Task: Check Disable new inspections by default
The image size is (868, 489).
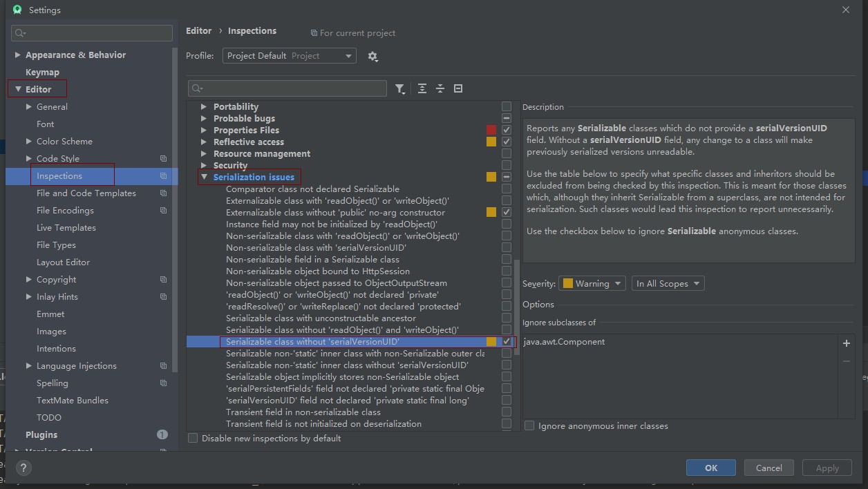Action: point(193,438)
